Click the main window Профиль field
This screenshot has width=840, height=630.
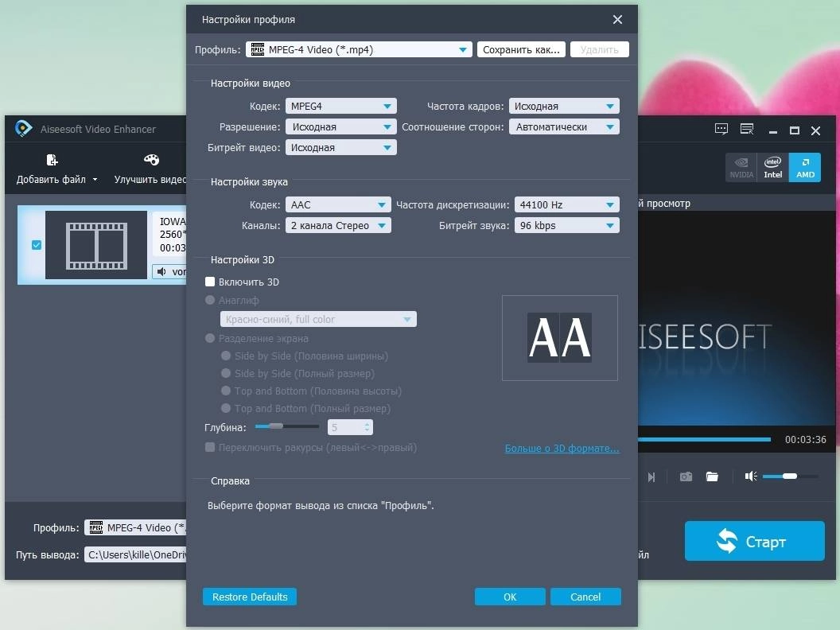point(135,527)
